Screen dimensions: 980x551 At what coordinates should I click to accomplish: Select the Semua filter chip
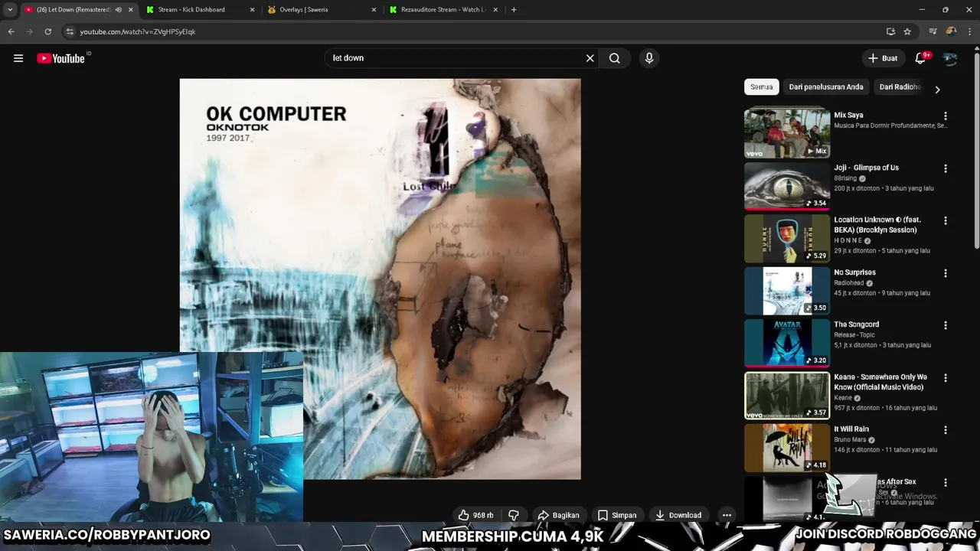(x=762, y=87)
